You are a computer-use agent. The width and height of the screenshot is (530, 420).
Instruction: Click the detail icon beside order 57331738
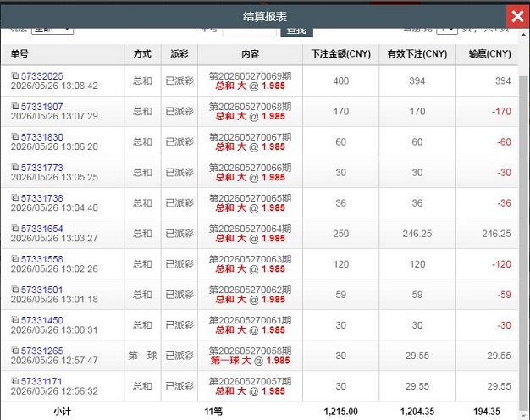15,197
